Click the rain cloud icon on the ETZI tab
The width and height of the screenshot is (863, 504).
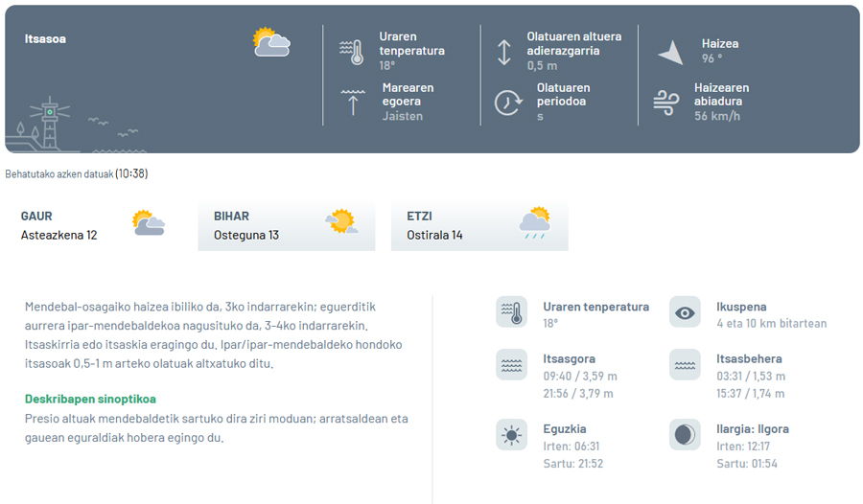click(x=534, y=223)
